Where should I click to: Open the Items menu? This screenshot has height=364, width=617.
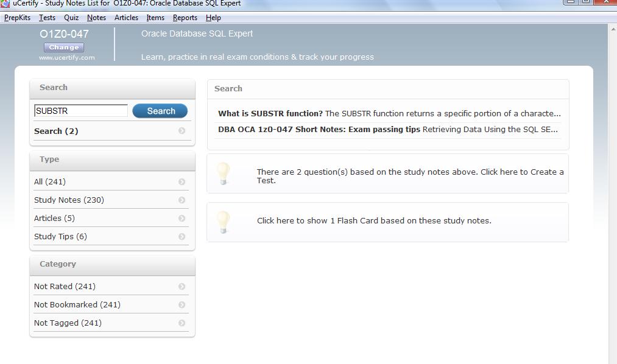[155, 18]
